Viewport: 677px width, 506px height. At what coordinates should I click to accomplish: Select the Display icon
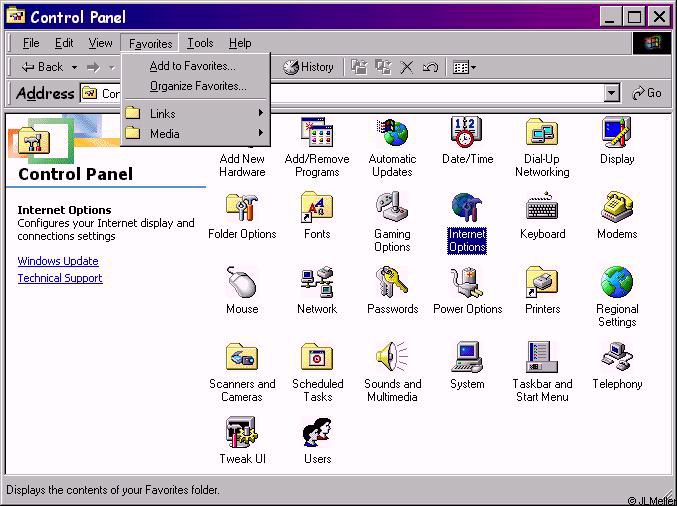click(x=617, y=133)
